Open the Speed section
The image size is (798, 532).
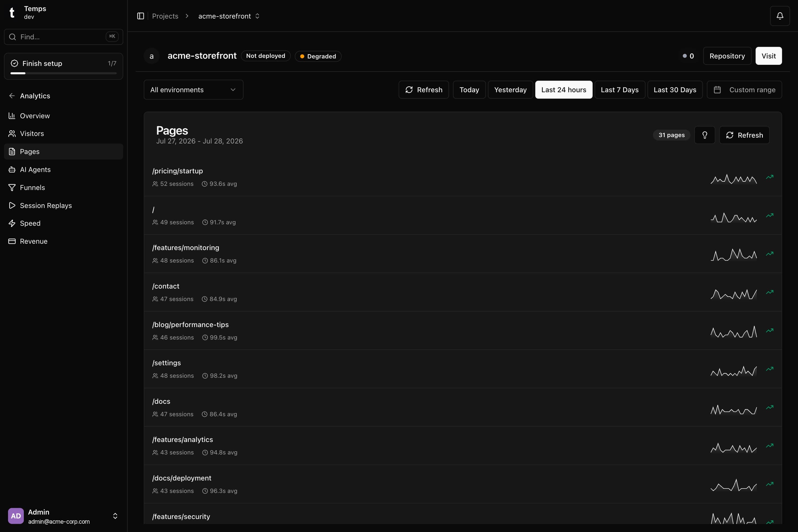click(x=63, y=223)
